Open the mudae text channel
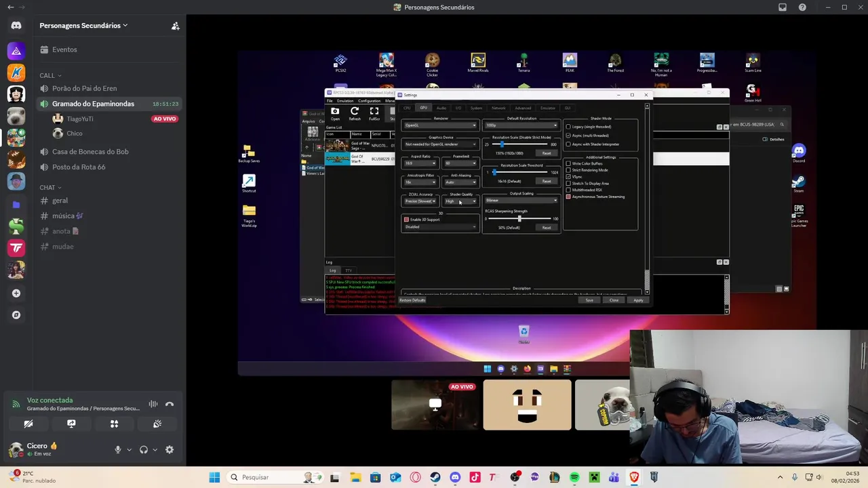Screen dimensions: 868x488 point(108,247)
